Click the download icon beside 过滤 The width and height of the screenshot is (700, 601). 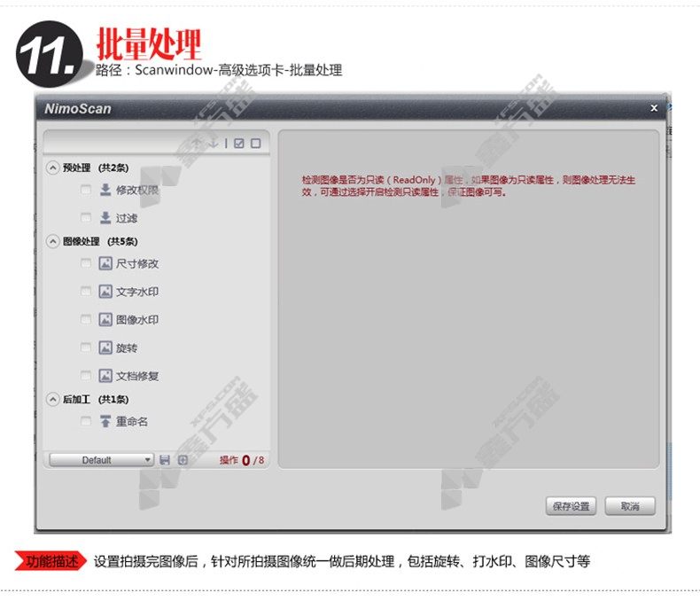click(105, 218)
